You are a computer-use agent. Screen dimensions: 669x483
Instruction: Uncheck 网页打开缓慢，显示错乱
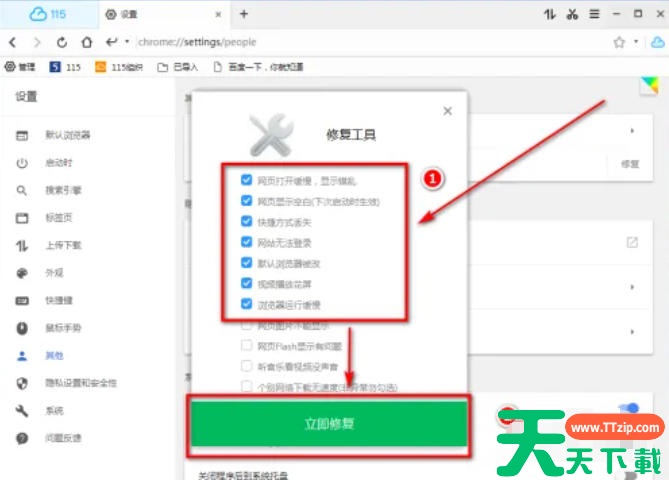247,180
